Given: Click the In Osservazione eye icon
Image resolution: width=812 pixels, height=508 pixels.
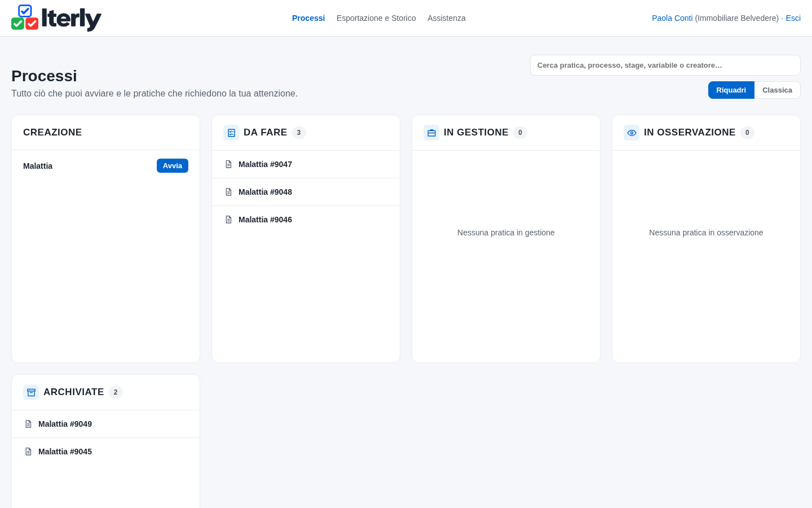Looking at the screenshot, I should 632,133.
